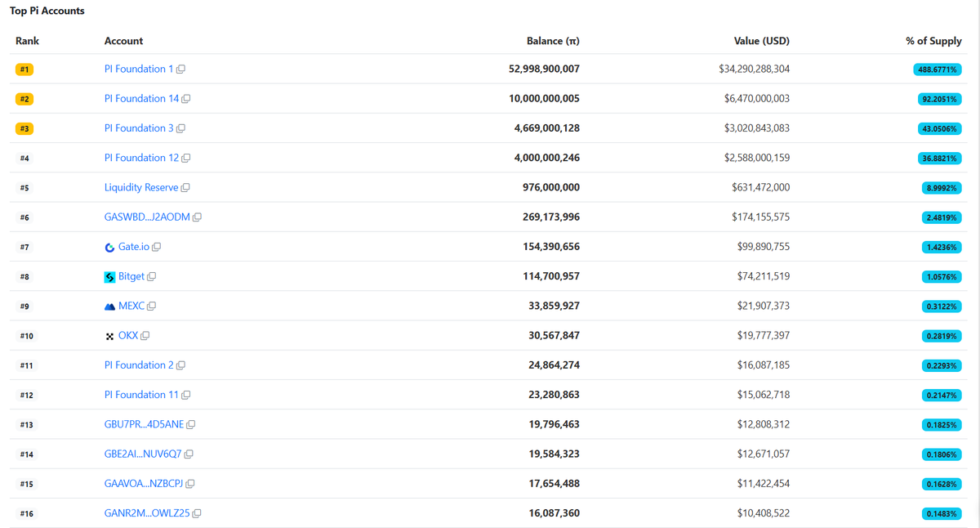The width and height of the screenshot is (980, 528).
Task: Click the 43.0506% supply badge
Action: 939,128
